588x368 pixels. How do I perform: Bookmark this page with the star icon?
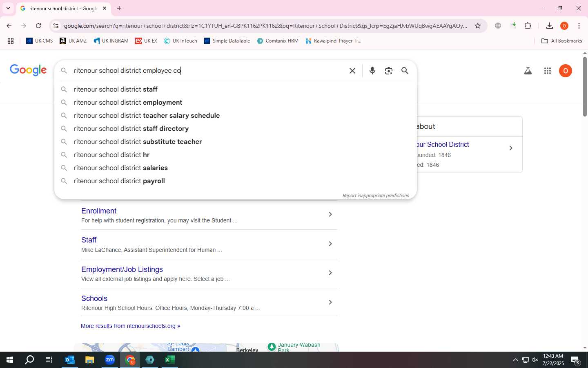(478, 26)
